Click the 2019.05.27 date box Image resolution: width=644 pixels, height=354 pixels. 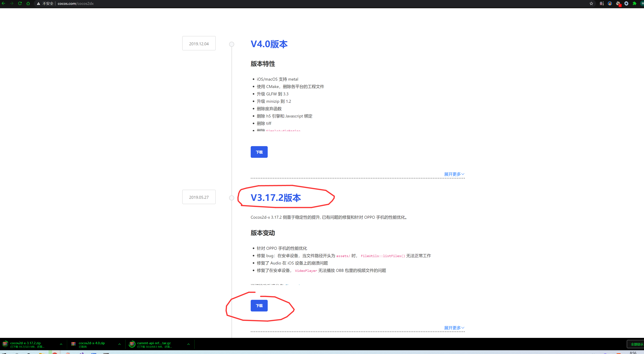pyautogui.click(x=199, y=197)
